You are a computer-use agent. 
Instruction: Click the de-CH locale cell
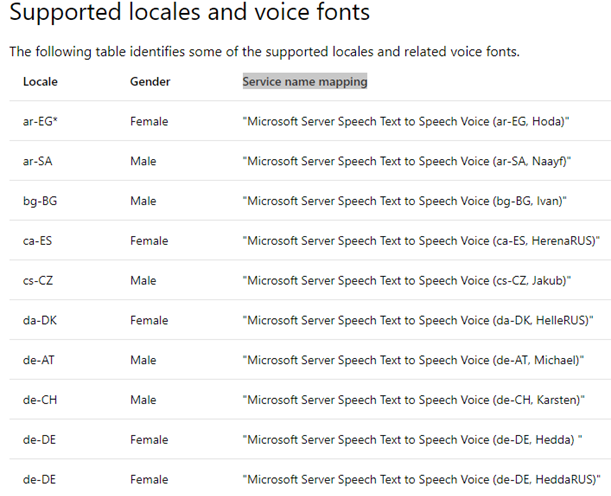pyautogui.click(x=38, y=399)
